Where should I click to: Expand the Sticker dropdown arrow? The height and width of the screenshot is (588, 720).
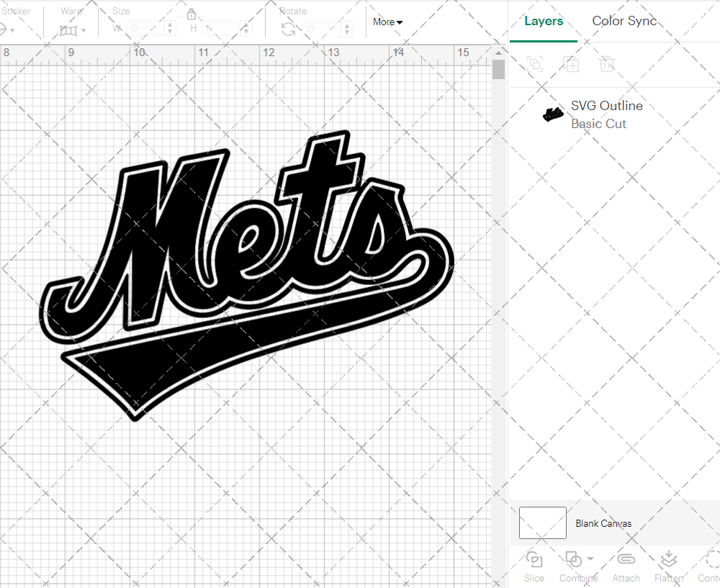[12, 31]
